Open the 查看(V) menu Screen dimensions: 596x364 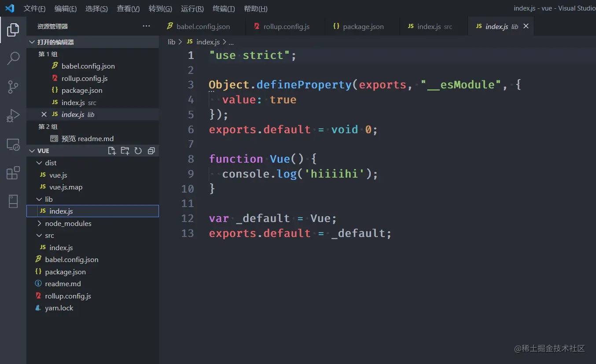click(x=128, y=9)
